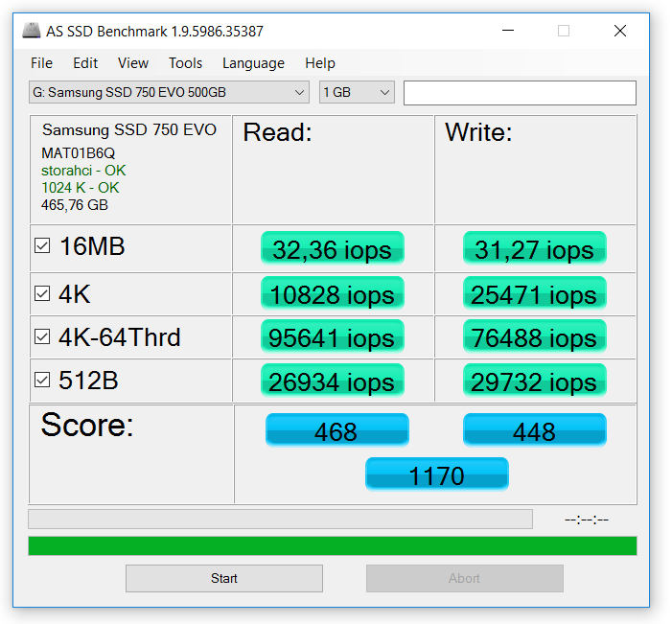The height and width of the screenshot is (624, 672).
Task: Open the View menu
Action: click(133, 63)
